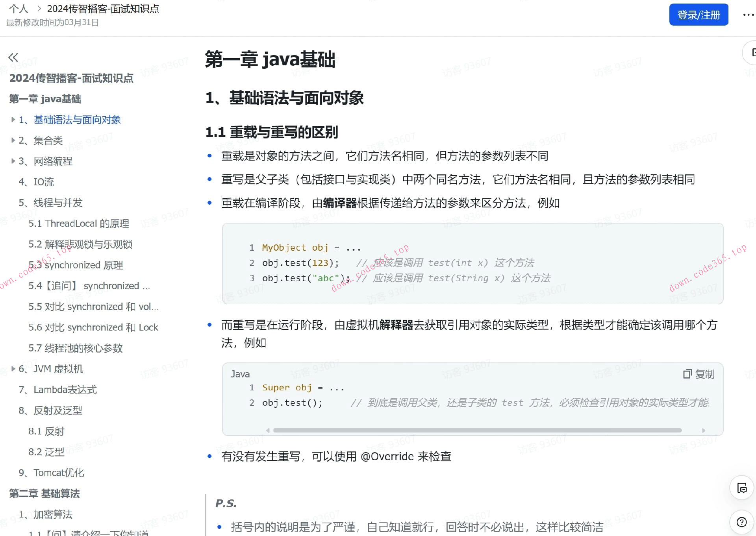756x536 pixels.
Task: Collapse the "1、基础语法与面向对象" section
Action: click(x=13, y=120)
